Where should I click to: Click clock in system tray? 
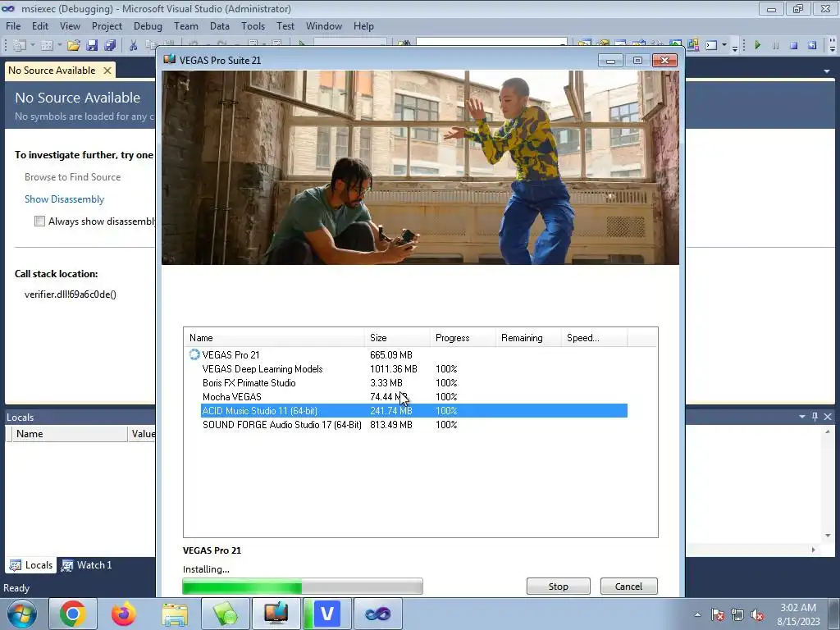point(798,614)
